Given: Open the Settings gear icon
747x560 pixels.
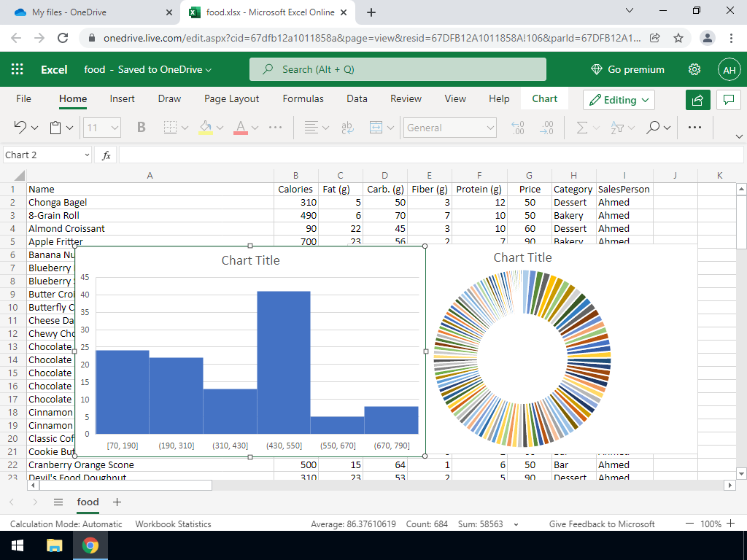Looking at the screenshot, I should tap(694, 69).
